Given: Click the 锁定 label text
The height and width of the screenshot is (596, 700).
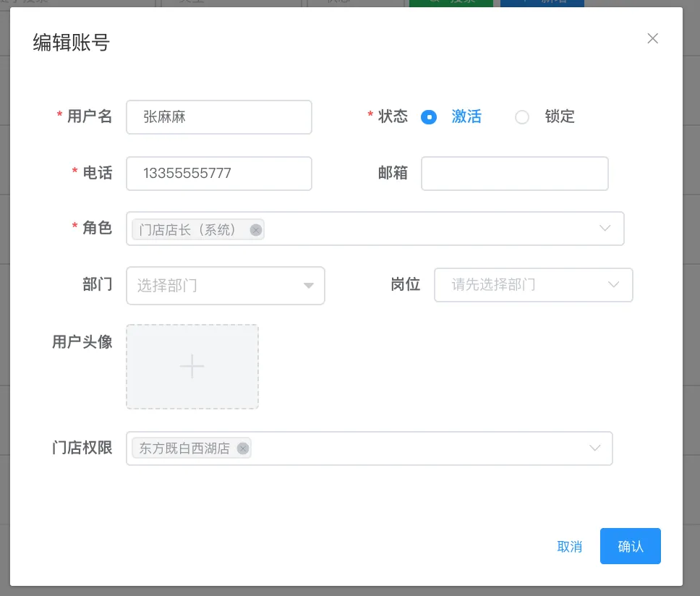Looking at the screenshot, I should [x=560, y=116].
